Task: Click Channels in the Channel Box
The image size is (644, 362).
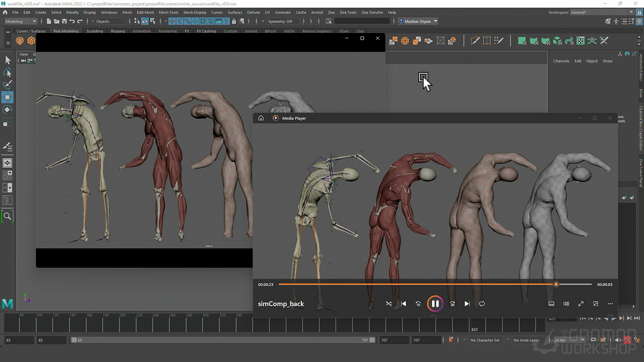Action: (x=561, y=61)
